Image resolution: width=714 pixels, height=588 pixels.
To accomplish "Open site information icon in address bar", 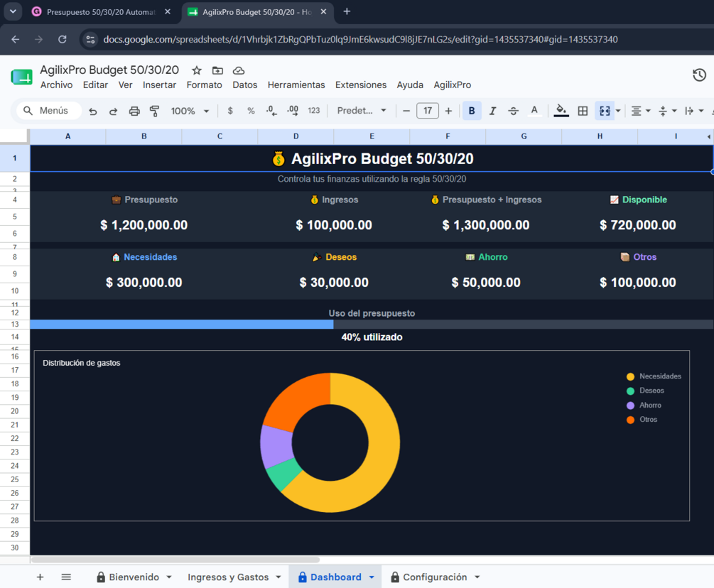I will point(91,40).
